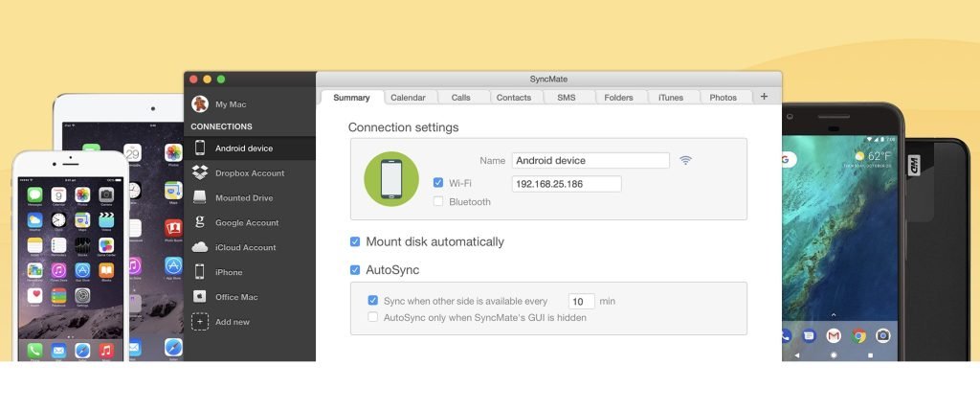
Task: Tap Gmail icon on the Android phone
Action: pyautogui.click(x=834, y=336)
